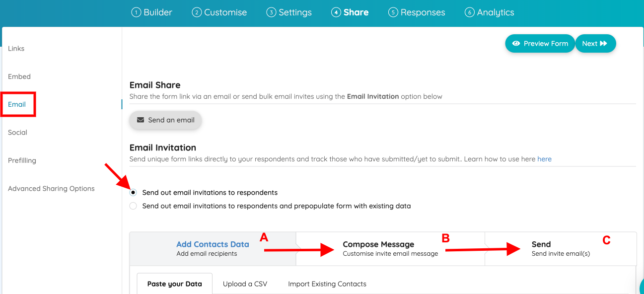Open the Builder step tab
The width and height of the screenshot is (644, 294).
pyautogui.click(x=152, y=12)
